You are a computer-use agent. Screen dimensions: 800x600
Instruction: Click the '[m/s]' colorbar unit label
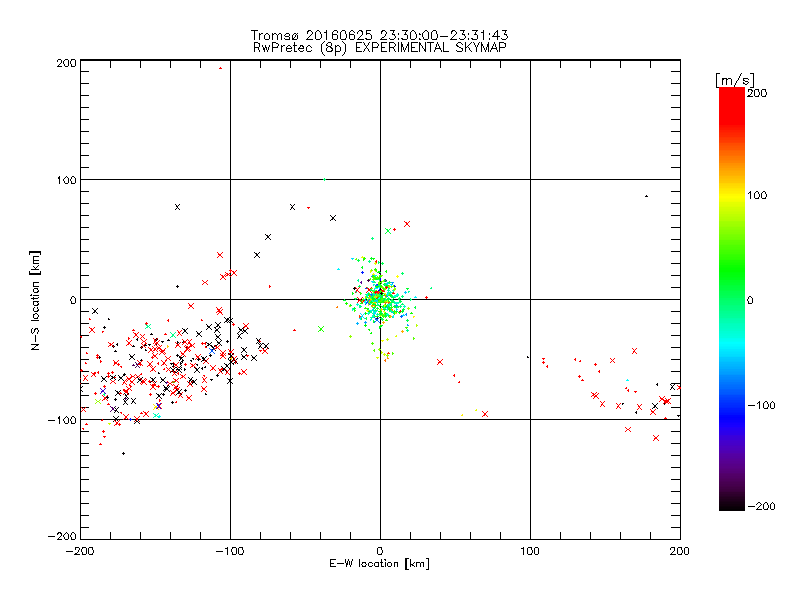(x=734, y=80)
